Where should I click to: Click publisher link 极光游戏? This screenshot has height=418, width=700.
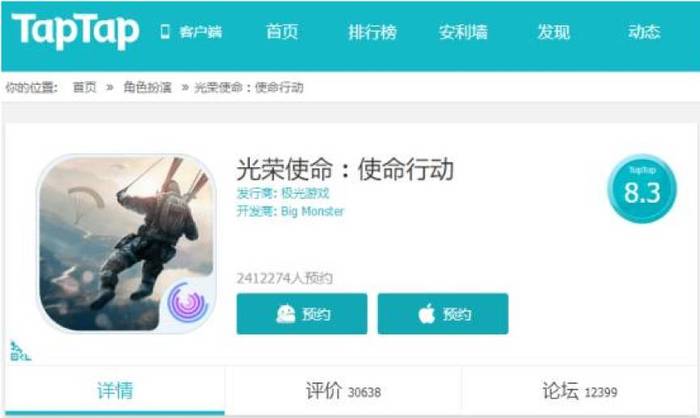305,193
